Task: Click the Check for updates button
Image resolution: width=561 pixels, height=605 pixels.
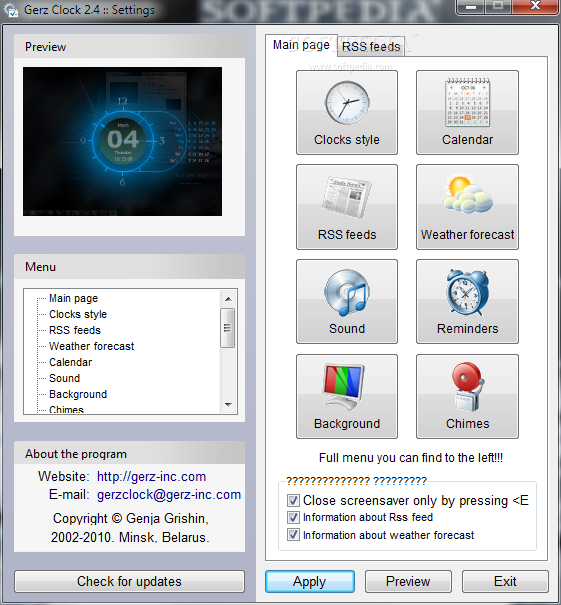Action: [x=129, y=581]
